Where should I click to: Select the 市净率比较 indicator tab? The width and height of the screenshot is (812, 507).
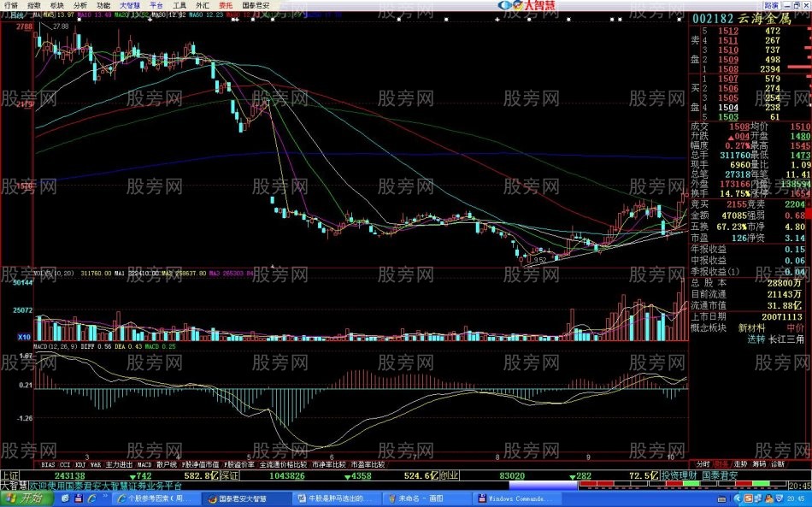click(329, 464)
